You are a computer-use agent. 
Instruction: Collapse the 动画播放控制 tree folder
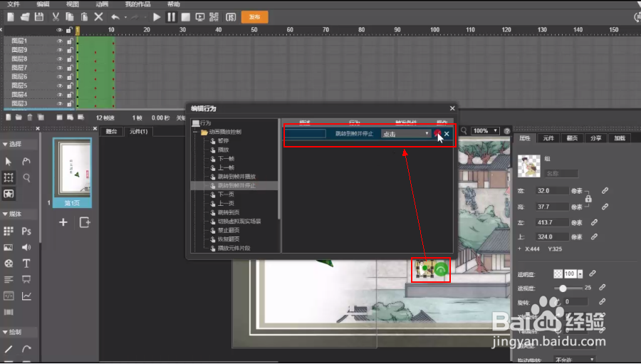[x=196, y=132]
